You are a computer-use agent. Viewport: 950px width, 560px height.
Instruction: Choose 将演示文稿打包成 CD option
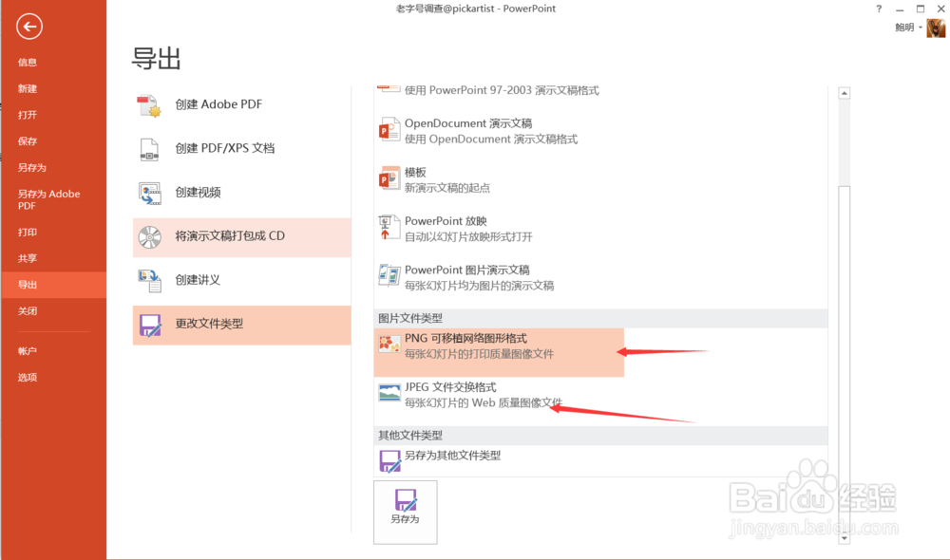pyautogui.click(x=241, y=236)
